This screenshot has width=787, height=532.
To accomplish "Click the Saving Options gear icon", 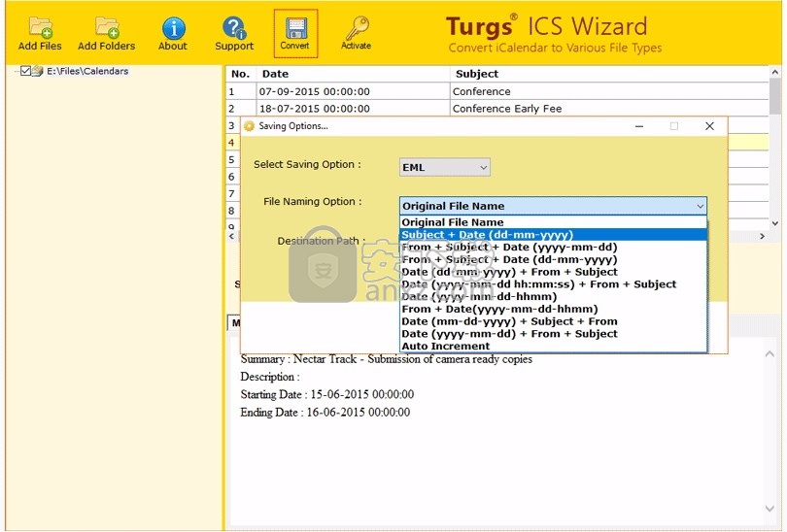I will click(250, 126).
